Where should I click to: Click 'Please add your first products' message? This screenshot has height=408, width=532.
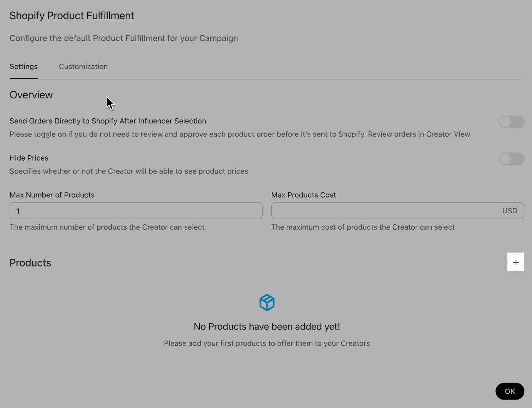click(267, 343)
